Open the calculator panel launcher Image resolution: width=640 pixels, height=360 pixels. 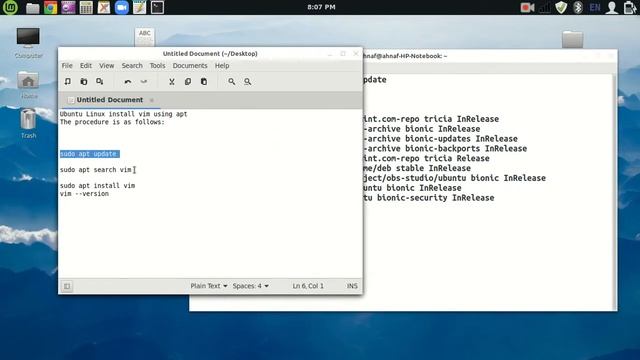tap(86, 8)
